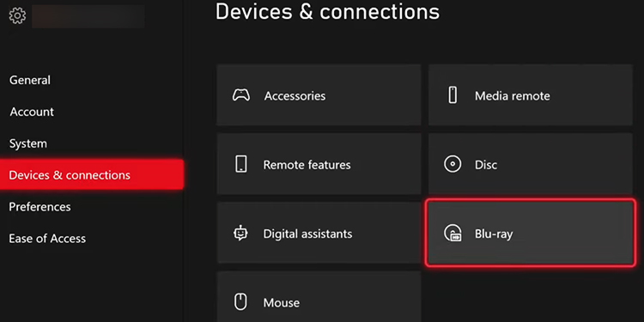The image size is (644, 322).
Task: Open the Media remote tile
Action: click(x=531, y=94)
